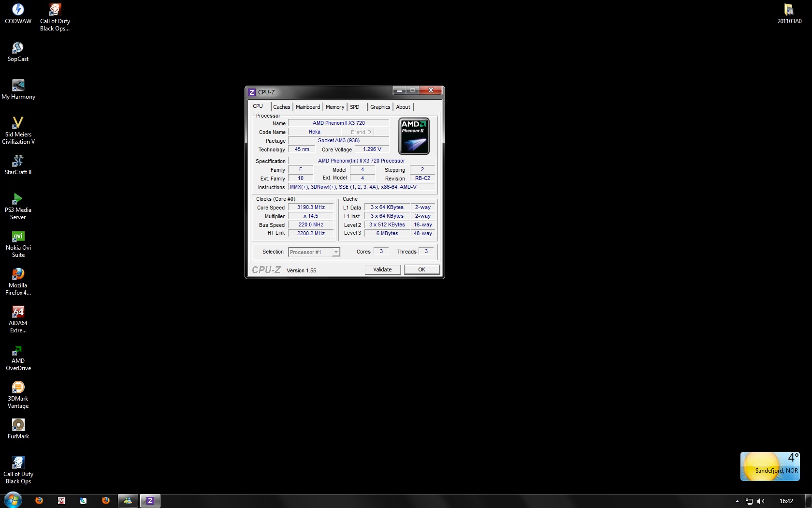Click the HT Link value 2200.2 MHz
Screen dimensions: 812x508
(311, 233)
